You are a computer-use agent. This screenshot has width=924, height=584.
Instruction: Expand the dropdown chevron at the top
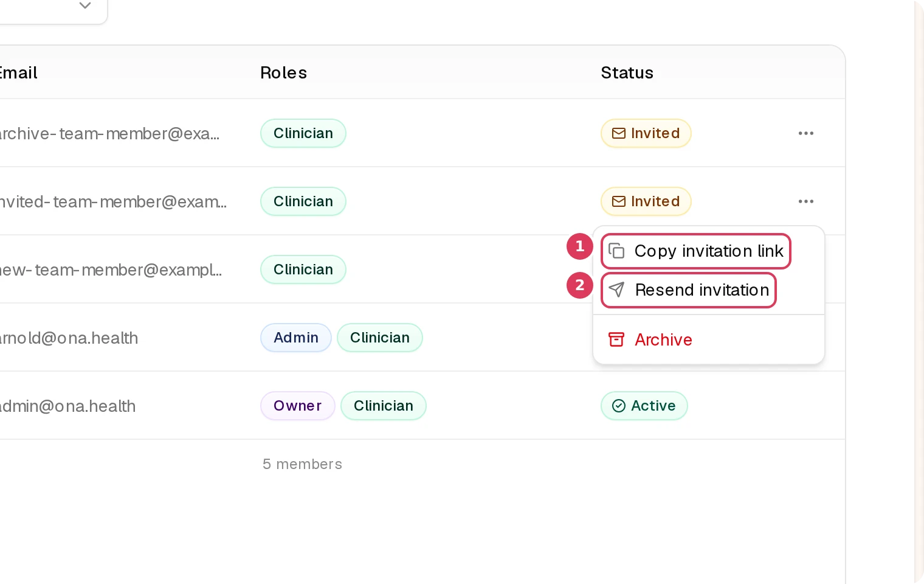[x=85, y=5]
